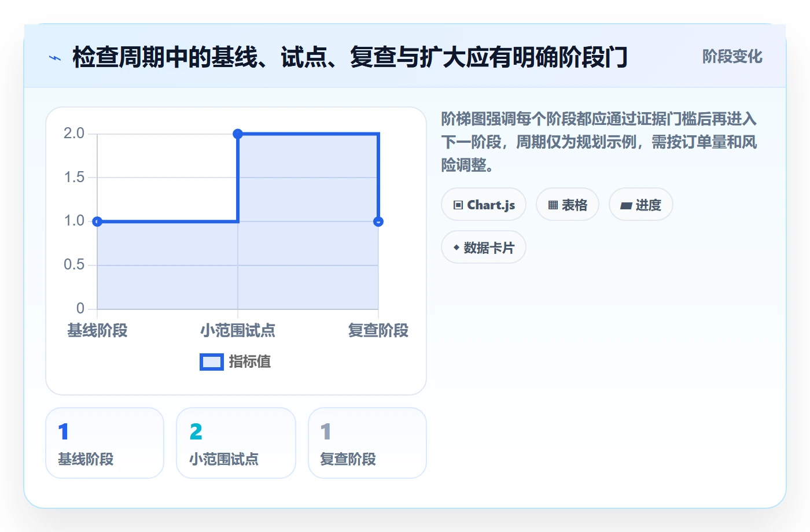The width and height of the screenshot is (810, 532).
Task: Click the 小范围试点 data point at 2.0
Action: point(238,134)
